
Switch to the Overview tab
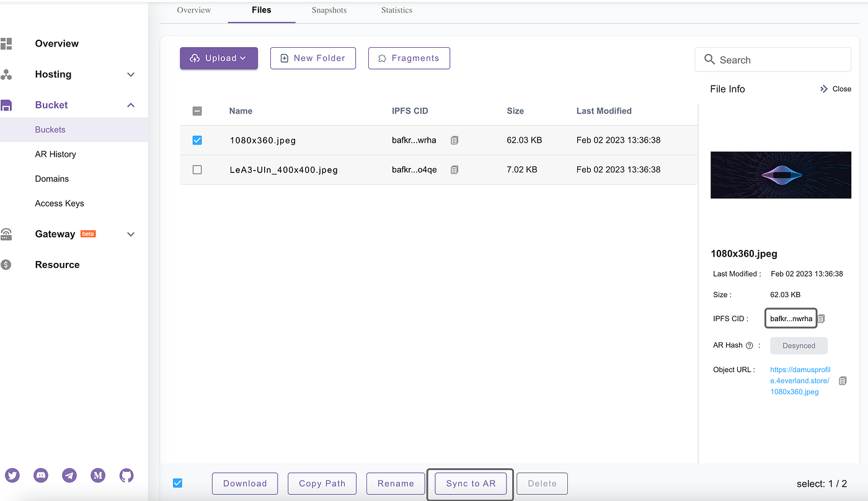pyautogui.click(x=194, y=10)
